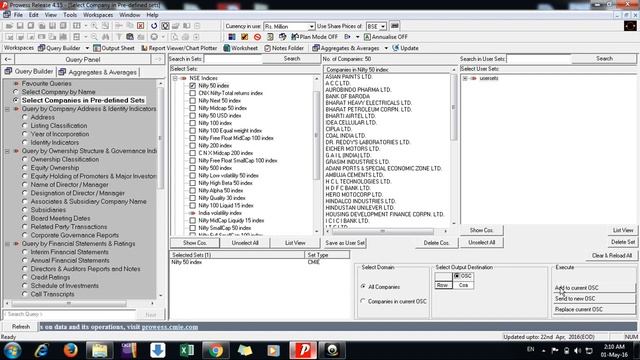
Task: Click the keyboard icon beside BSE dropdown
Action: (x=394, y=26)
